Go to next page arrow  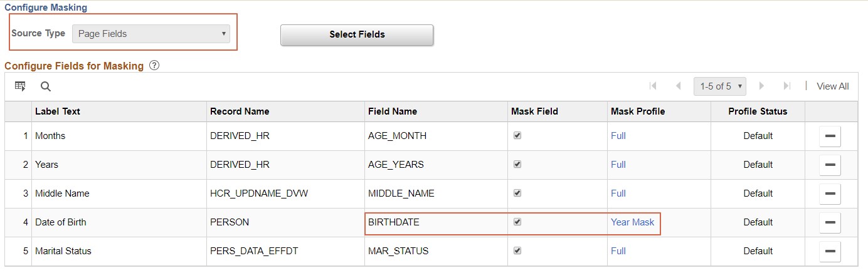pos(762,86)
